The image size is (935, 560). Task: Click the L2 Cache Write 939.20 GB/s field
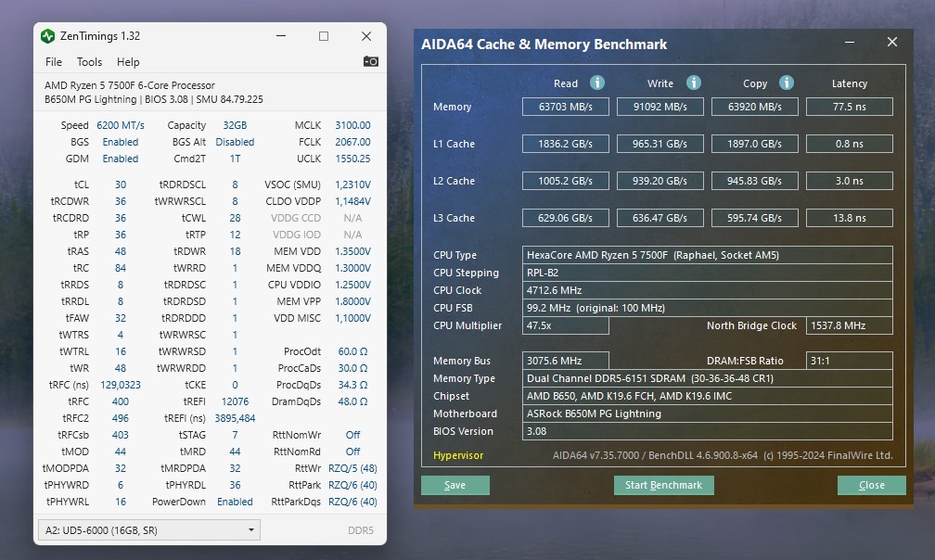tap(660, 181)
